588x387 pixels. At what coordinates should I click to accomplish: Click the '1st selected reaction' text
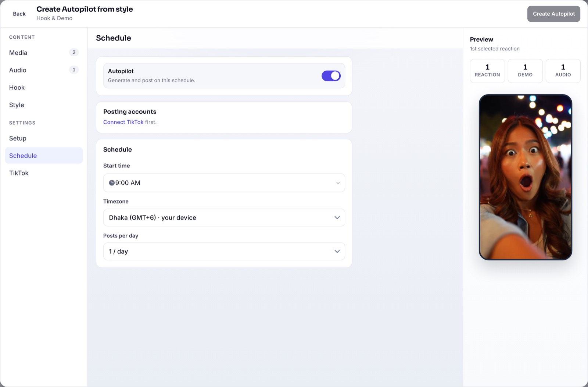495,49
